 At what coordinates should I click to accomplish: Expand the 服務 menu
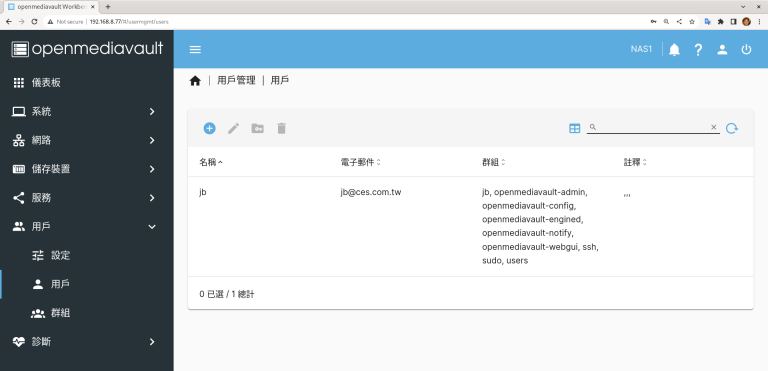[87, 198]
